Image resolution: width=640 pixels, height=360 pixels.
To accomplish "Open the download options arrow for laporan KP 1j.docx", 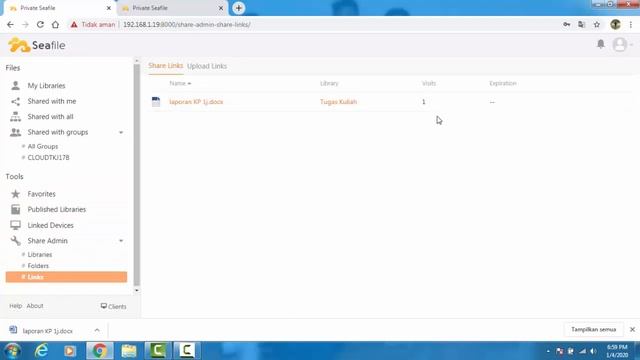I will point(97,330).
